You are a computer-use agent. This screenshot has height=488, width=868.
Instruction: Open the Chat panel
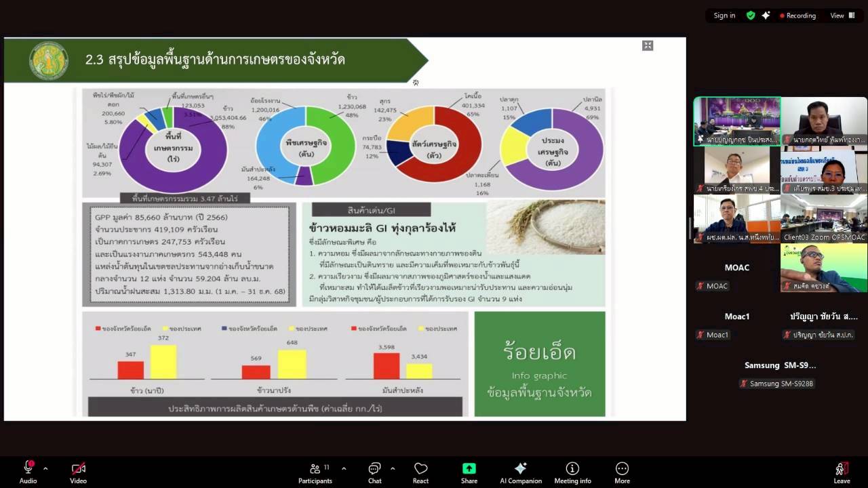pyautogui.click(x=374, y=472)
